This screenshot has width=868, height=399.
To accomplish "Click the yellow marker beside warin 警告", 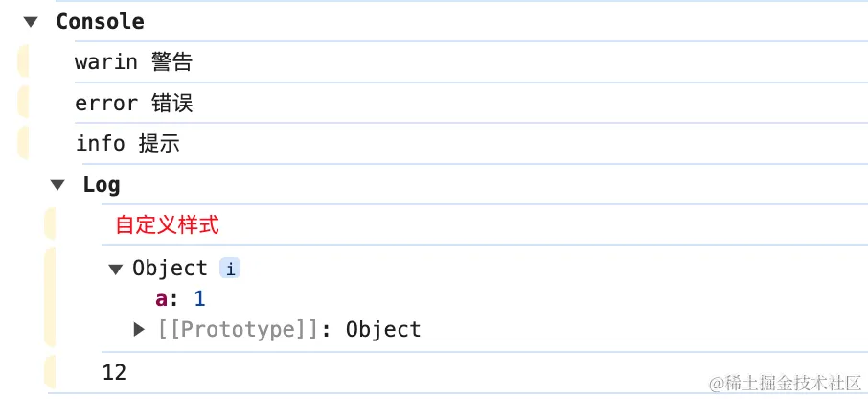I will click(x=23, y=61).
